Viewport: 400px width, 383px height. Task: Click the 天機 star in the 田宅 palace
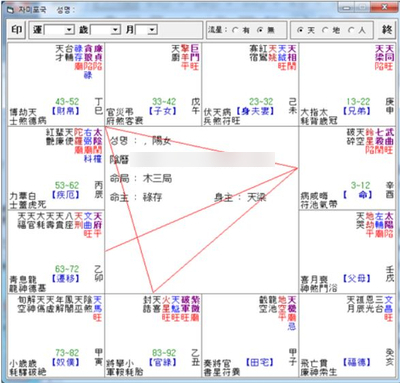point(292,304)
